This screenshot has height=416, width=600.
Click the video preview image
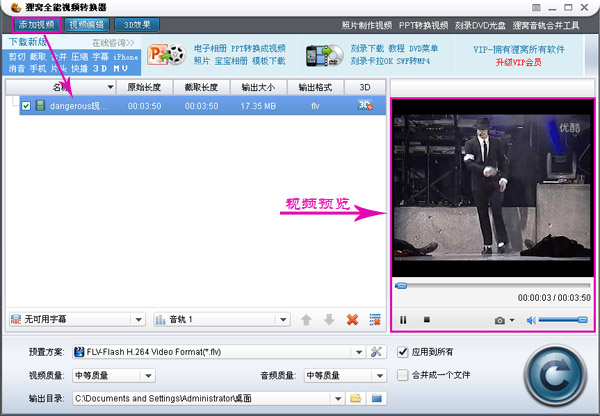(x=493, y=188)
